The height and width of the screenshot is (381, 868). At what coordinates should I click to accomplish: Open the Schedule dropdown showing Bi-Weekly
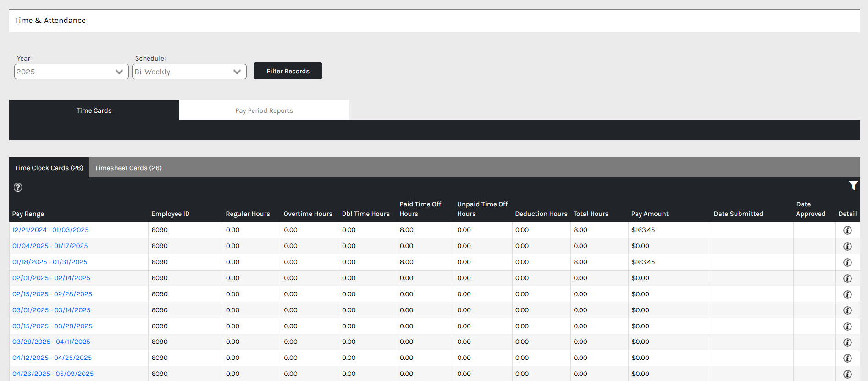point(189,72)
